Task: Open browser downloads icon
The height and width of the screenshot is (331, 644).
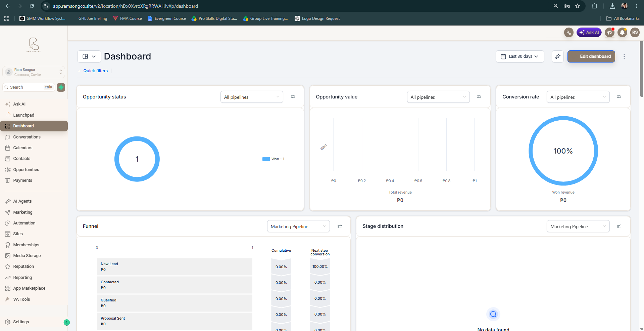Action: pos(612,6)
